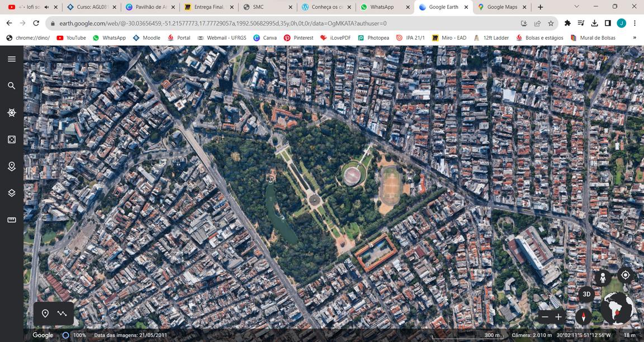Screen dimensions: 644x342
Task: Select the draw line or shape tool
Action: (x=62, y=313)
